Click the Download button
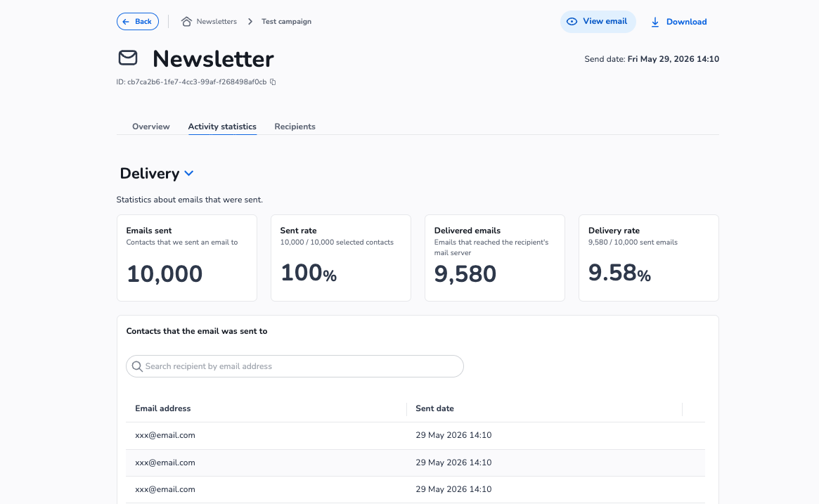The image size is (819, 504). click(678, 22)
